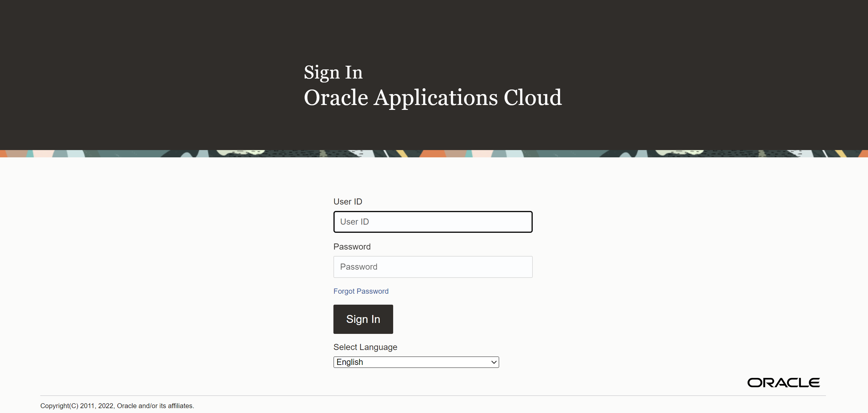Click the colorful decorative banner strip
Image resolution: width=868 pixels, height=413 pixels.
(x=434, y=154)
